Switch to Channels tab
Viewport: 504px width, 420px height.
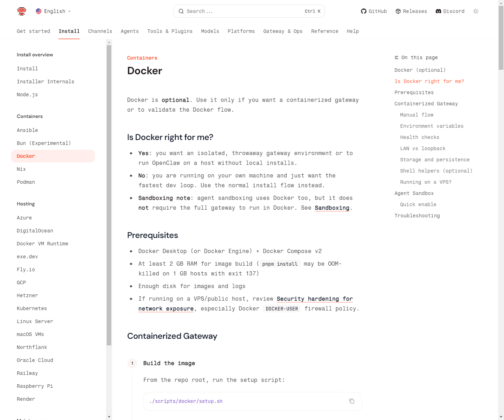click(x=100, y=31)
